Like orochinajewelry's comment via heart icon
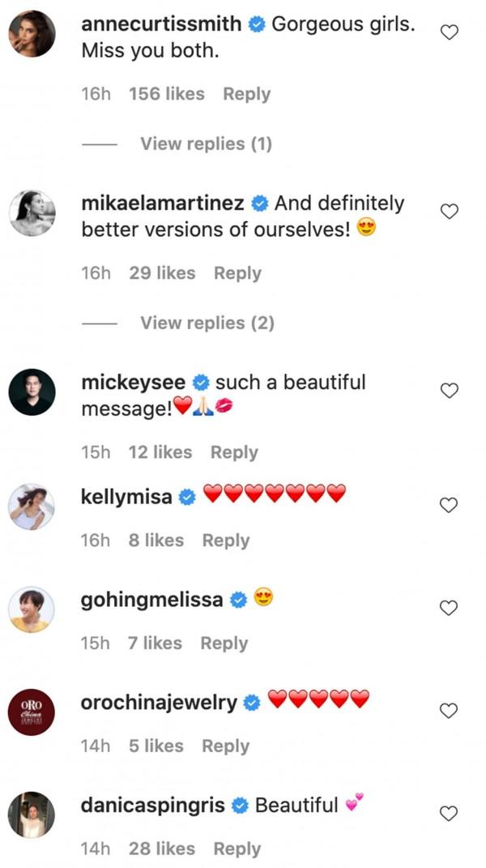The image size is (486, 868). click(x=449, y=711)
